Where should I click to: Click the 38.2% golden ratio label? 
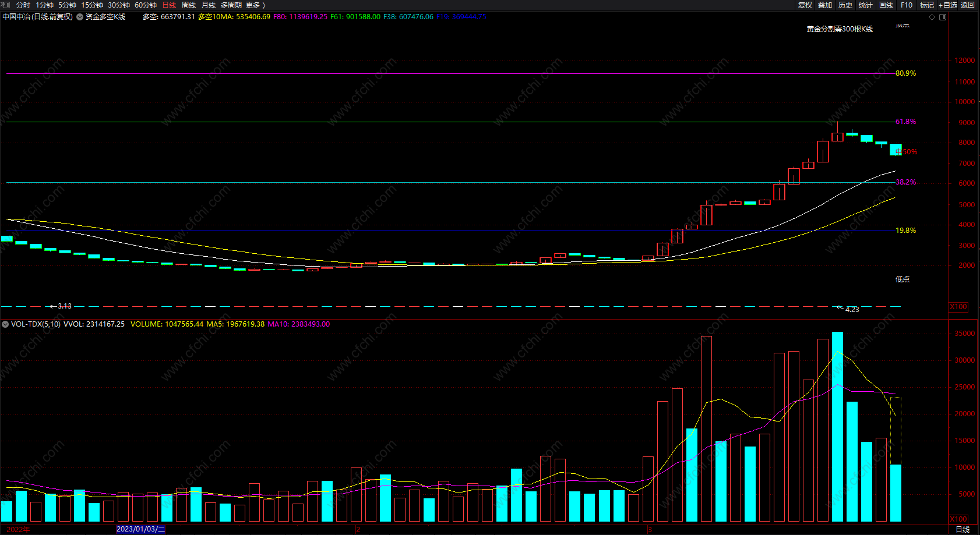point(906,182)
